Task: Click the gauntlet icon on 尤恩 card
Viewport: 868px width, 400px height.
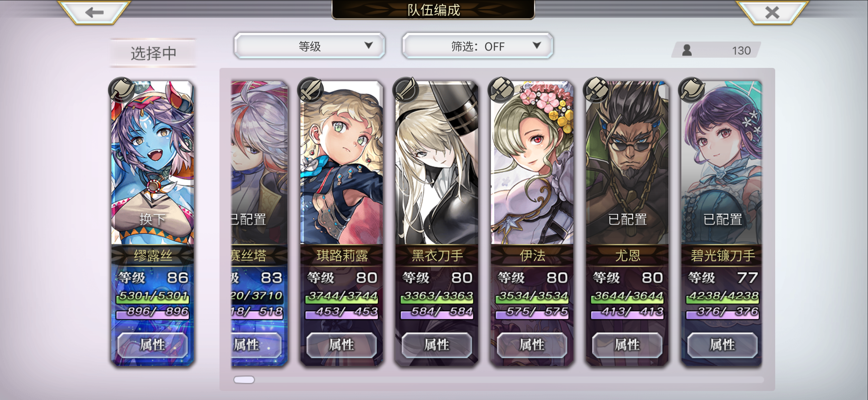Action: [x=596, y=90]
